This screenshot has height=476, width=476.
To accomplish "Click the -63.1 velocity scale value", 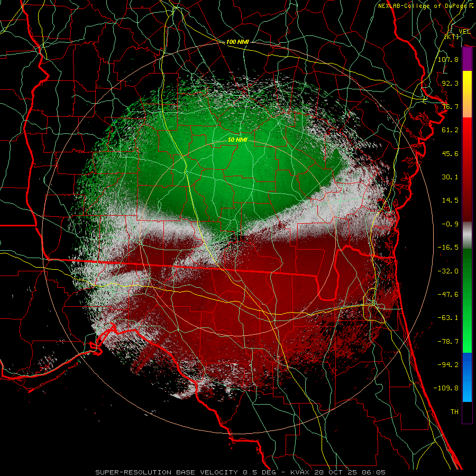I will [x=448, y=318].
